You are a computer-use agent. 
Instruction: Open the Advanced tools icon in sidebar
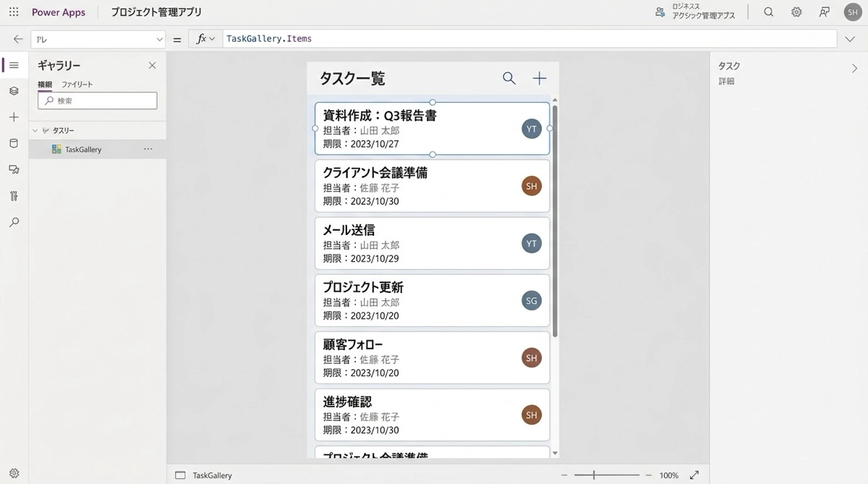click(14, 196)
